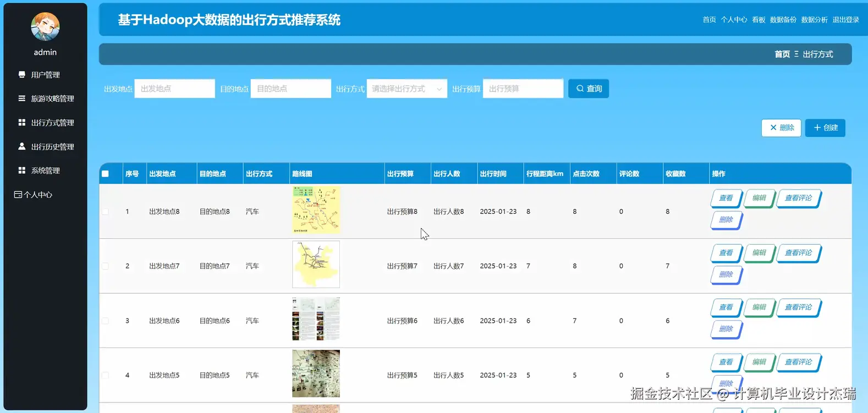Open 个人中心 in top navigation
The height and width of the screenshot is (413, 868).
(x=734, y=20)
